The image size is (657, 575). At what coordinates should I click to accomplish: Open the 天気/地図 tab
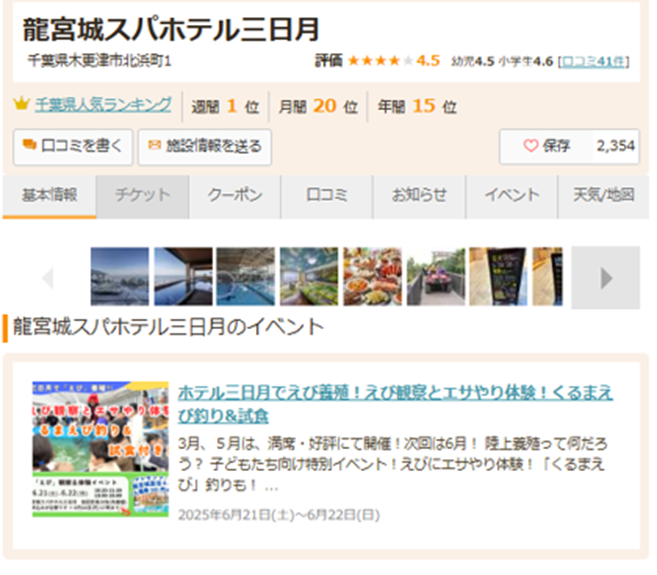tap(603, 196)
